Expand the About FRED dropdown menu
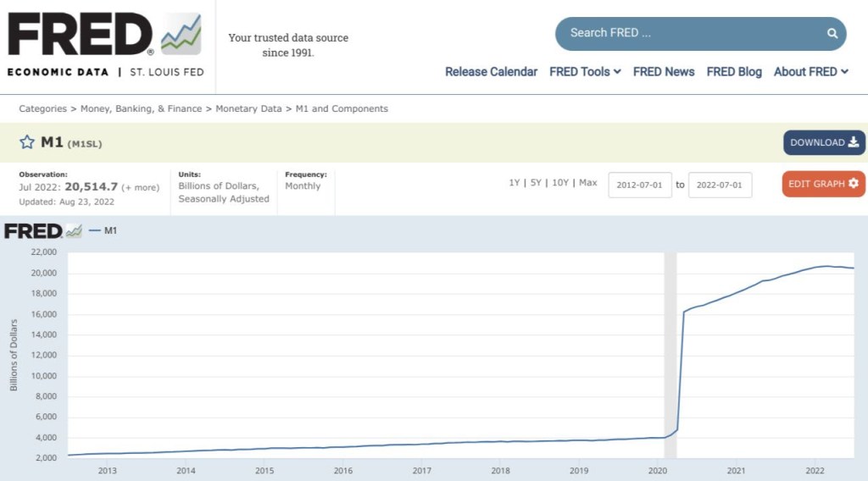 [x=810, y=72]
